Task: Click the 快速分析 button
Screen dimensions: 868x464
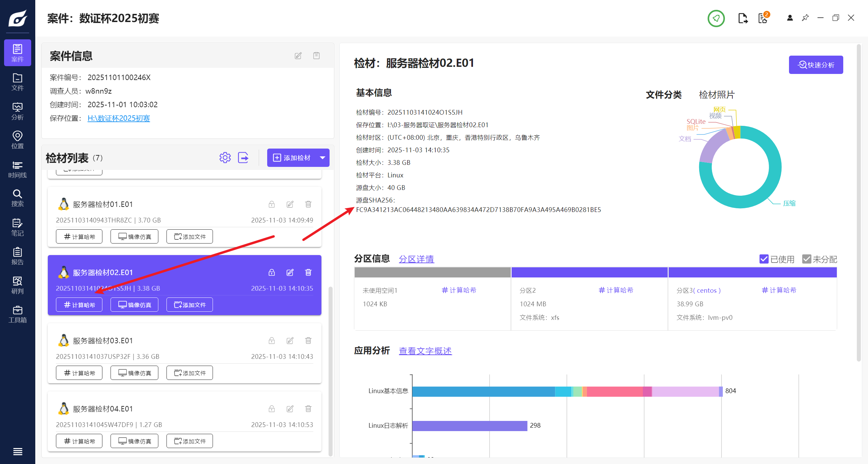Action: (815, 65)
